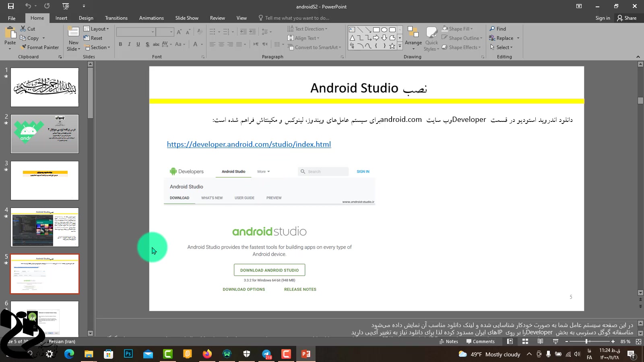Switch to the Design tab
This screenshot has height=362, width=644.
point(86,18)
